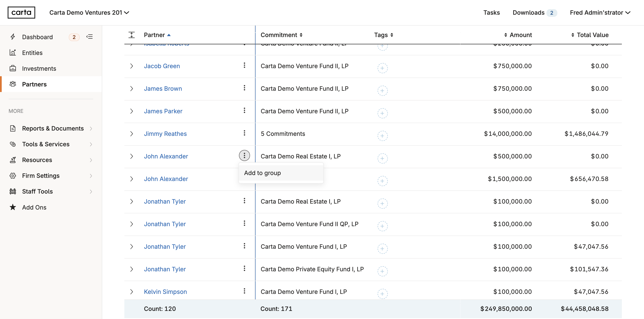This screenshot has height=319, width=644.
Task: Add tag to Kelvin Simpson row
Action: coord(382,294)
